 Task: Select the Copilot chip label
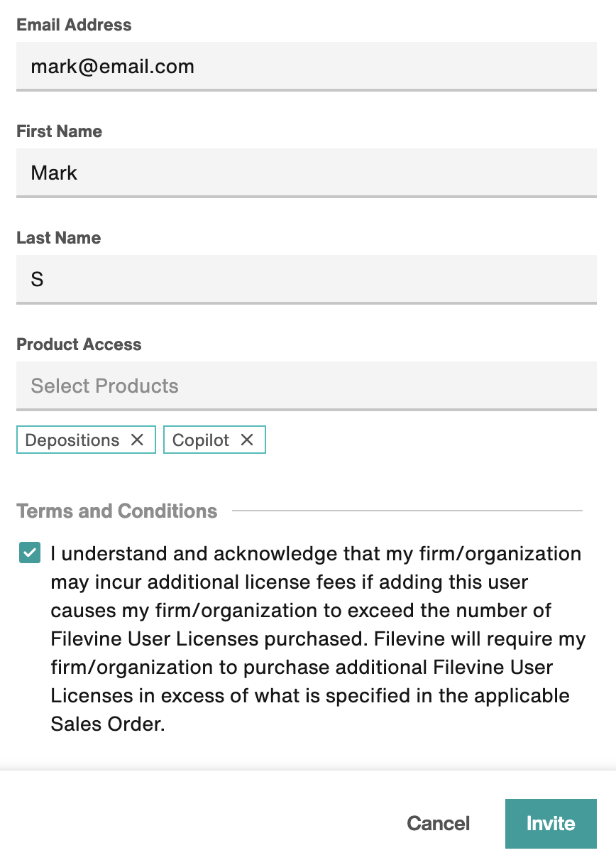click(x=201, y=440)
